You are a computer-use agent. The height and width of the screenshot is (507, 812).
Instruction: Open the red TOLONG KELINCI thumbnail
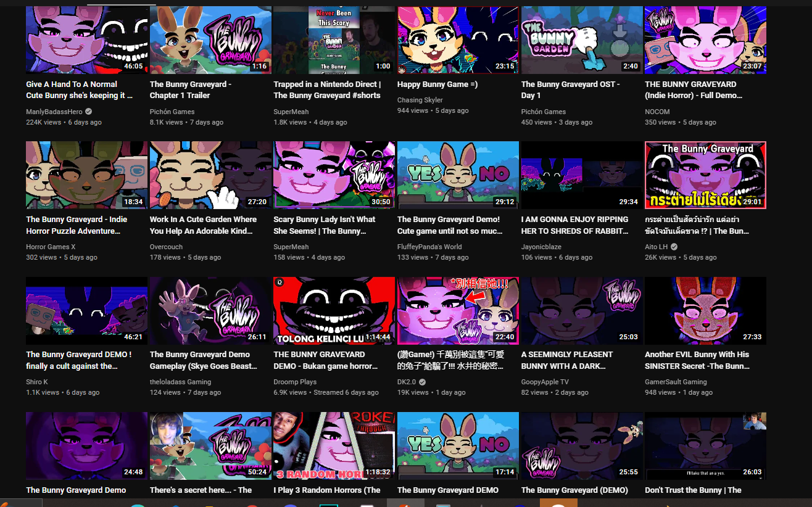pyautogui.click(x=334, y=310)
